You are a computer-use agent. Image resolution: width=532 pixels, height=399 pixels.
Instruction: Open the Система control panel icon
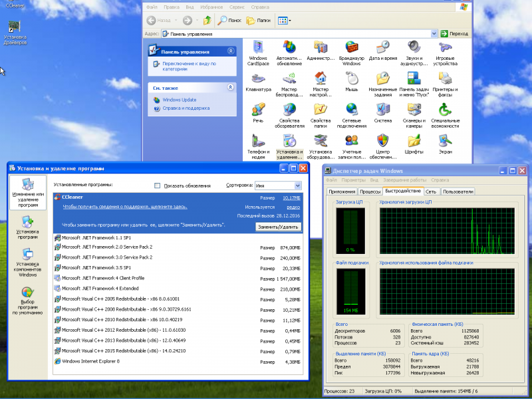[383, 113]
